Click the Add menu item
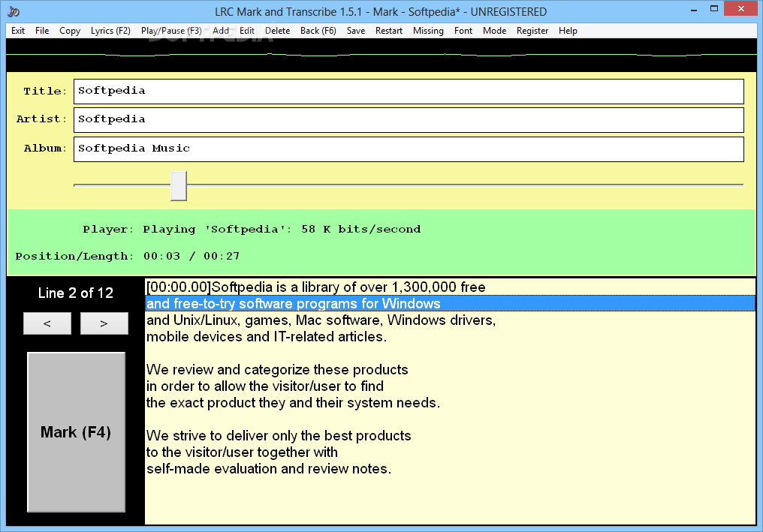 [221, 31]
